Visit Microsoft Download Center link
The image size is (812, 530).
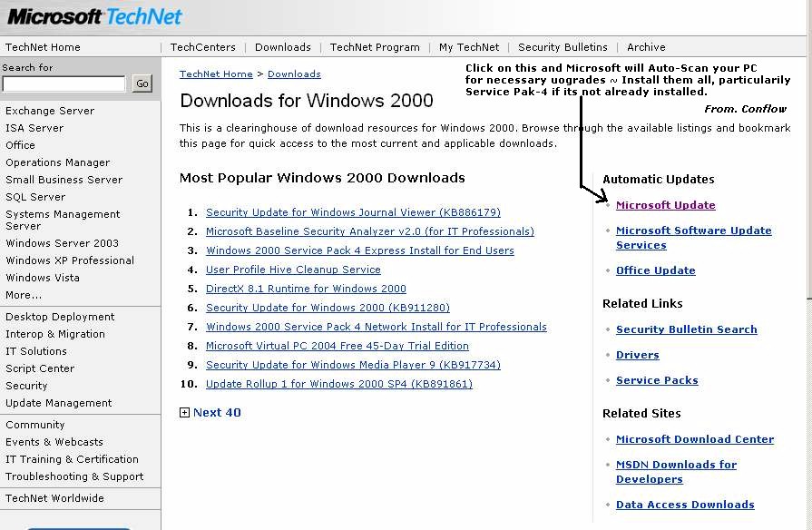pyautogui.click(x=695, y=439)
